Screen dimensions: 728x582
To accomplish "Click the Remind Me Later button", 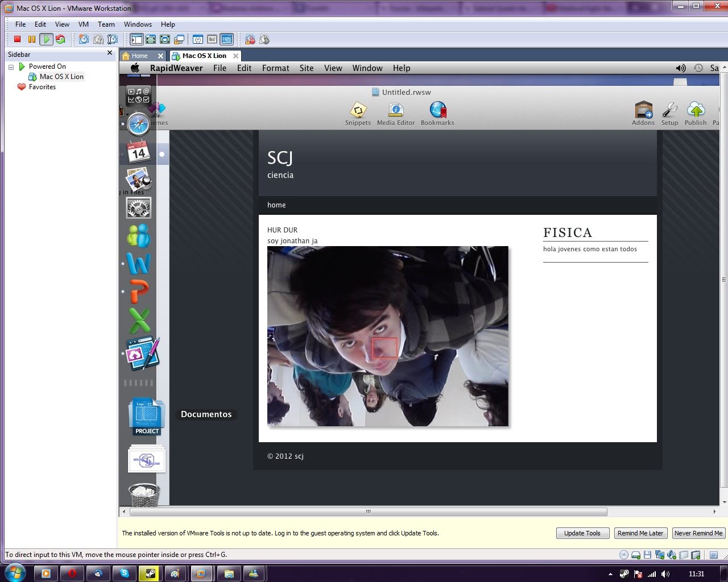I will pyautogui.click(x=640, y=533).
